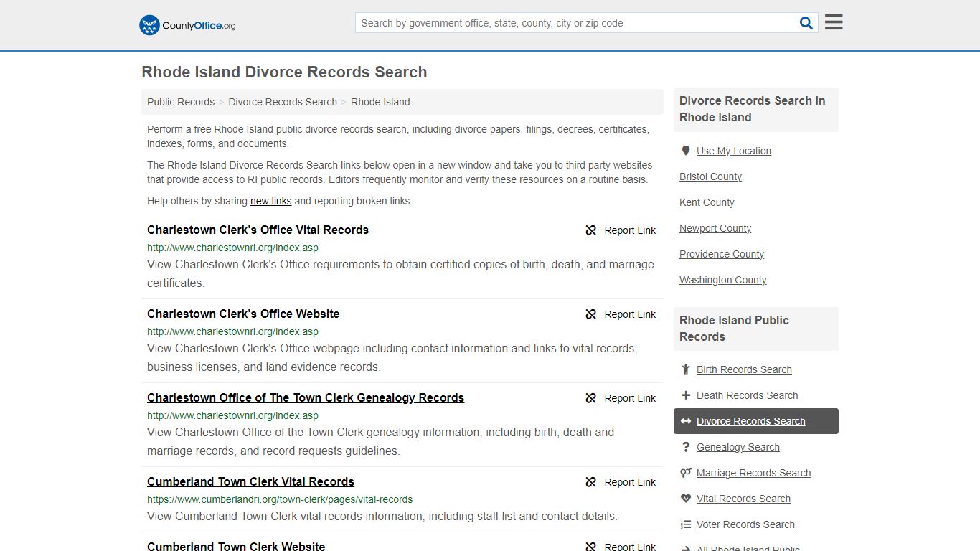Click the Voter Records Search list icon
The image size is (980, 551).
(x=686, y=524)
